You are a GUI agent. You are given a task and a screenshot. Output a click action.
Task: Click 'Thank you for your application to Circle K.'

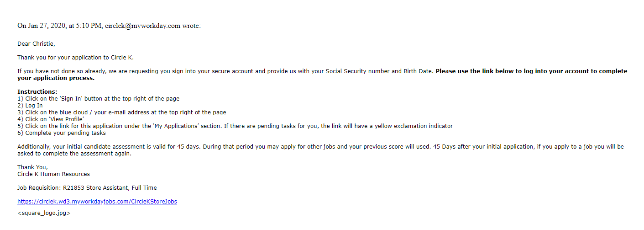point(75,58)
